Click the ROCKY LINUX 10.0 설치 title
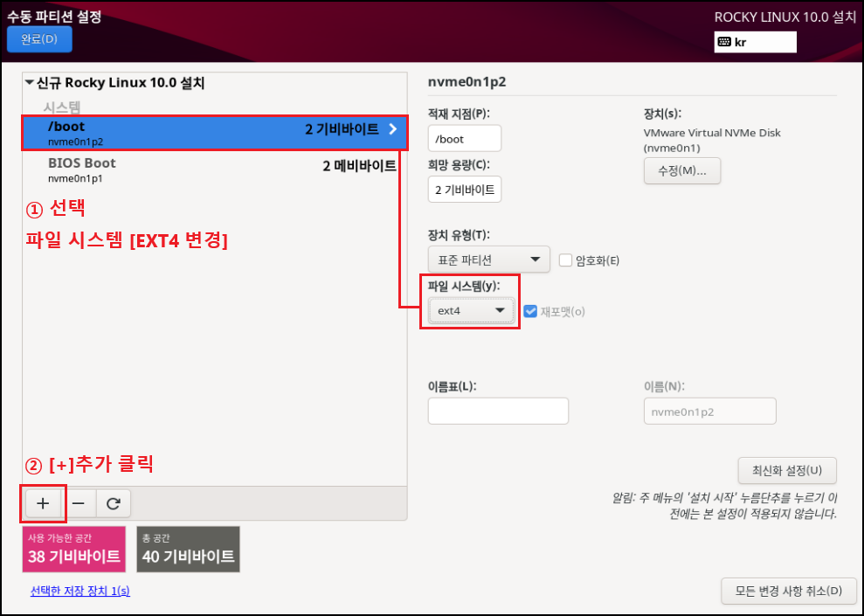This screenshot has height=616, width=864. pyautogui.click(x=785, y=17)
